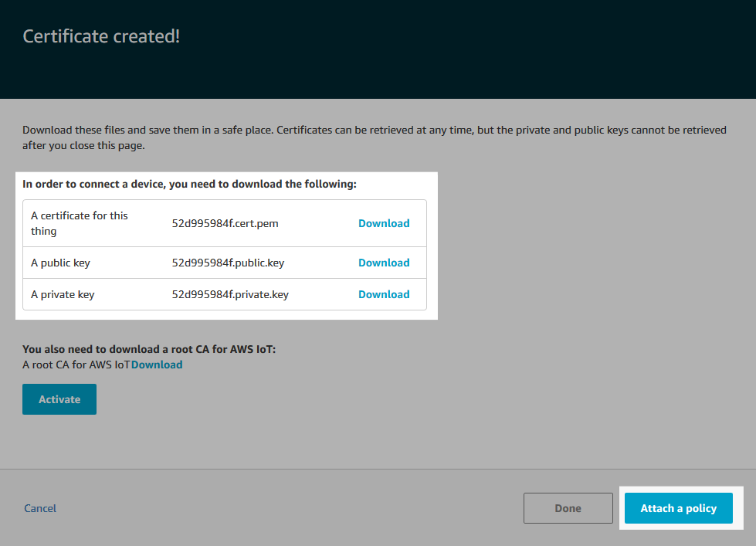Cancel out of the certificate page
The width and height of the screenshot is (756, 546).
tap(39, 508)
